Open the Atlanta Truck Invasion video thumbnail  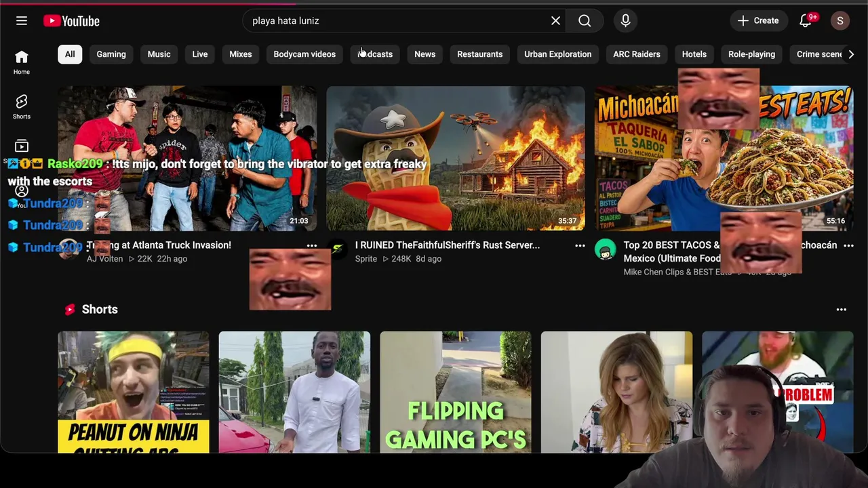[187, 158]
